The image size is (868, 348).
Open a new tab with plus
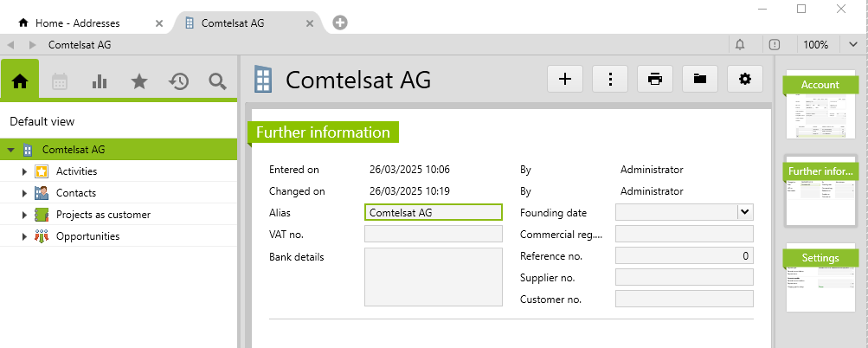point(340,23)
